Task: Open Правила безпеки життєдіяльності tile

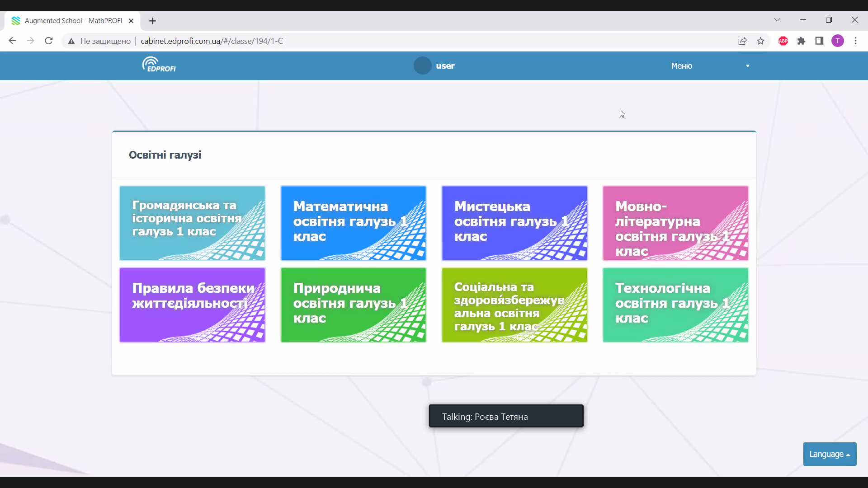Action: [x=192, y=305]
